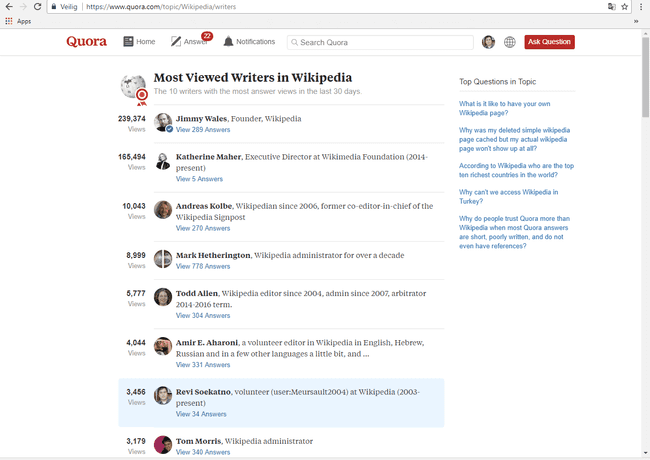Open Jimmy Wales profile name
The height and width of the screenshot is (460, 650).
tap(201, 119)
